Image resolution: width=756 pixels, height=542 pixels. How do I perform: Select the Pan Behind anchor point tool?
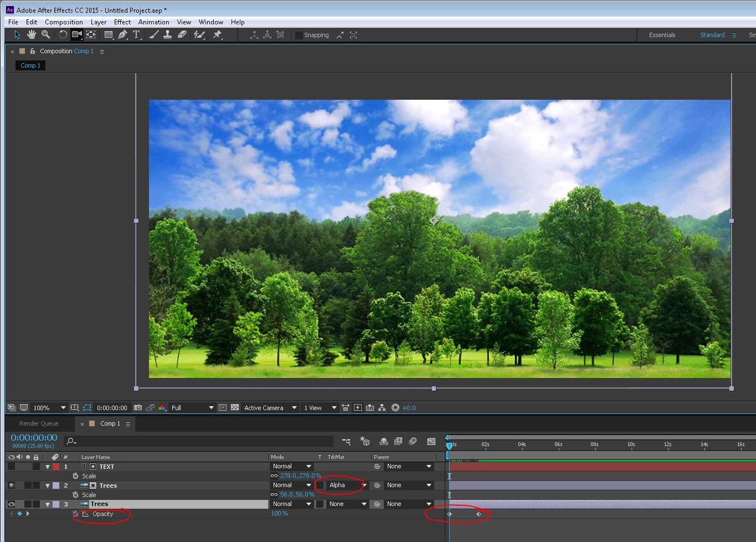[x=91, y=34]
